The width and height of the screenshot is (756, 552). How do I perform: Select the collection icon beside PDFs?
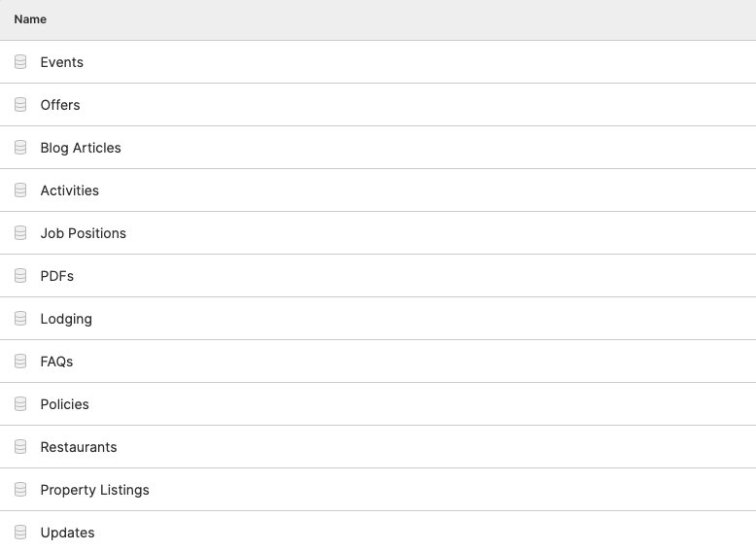(x=20, y=276)
